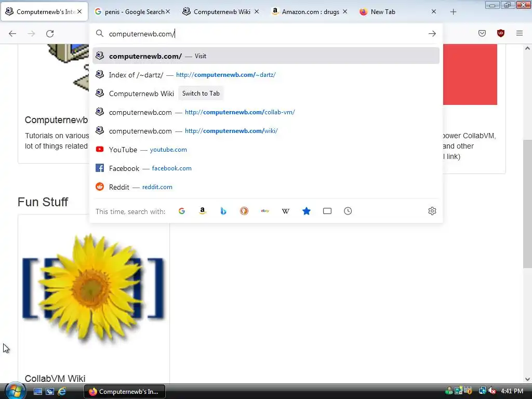Go to the typed address arrow
Screen dimensions: 532x399
tap(432, 34)
